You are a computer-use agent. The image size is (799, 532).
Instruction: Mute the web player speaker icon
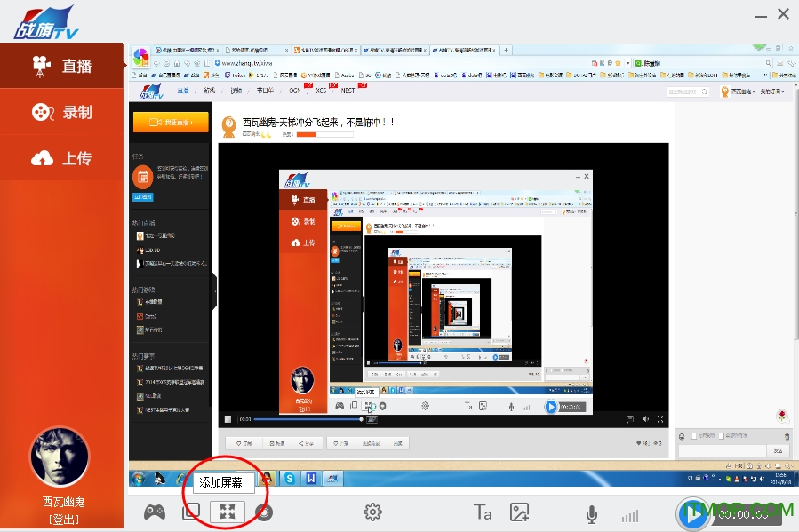point(645,419)
